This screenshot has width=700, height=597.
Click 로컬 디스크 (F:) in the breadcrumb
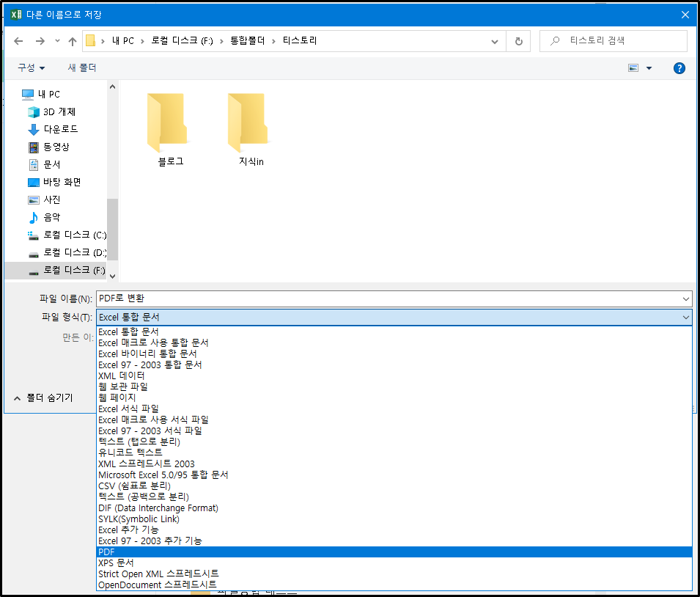click(182, 41)
